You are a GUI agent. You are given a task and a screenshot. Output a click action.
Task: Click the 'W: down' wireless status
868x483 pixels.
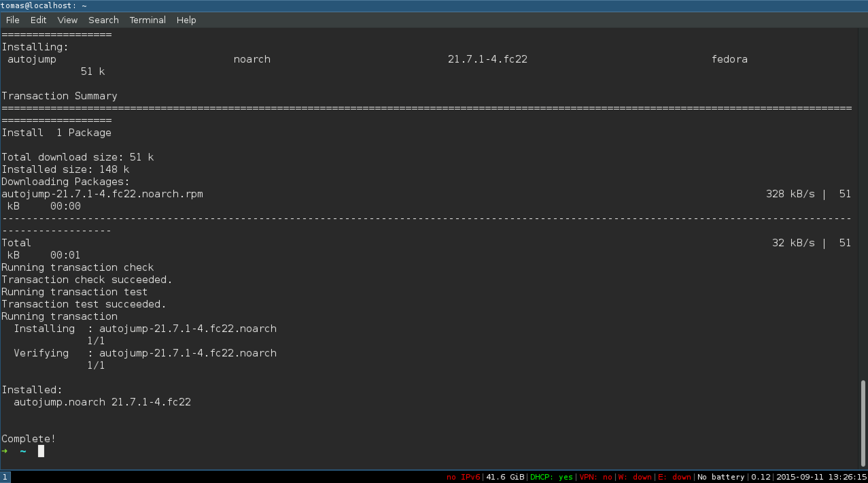pos(635,477)
